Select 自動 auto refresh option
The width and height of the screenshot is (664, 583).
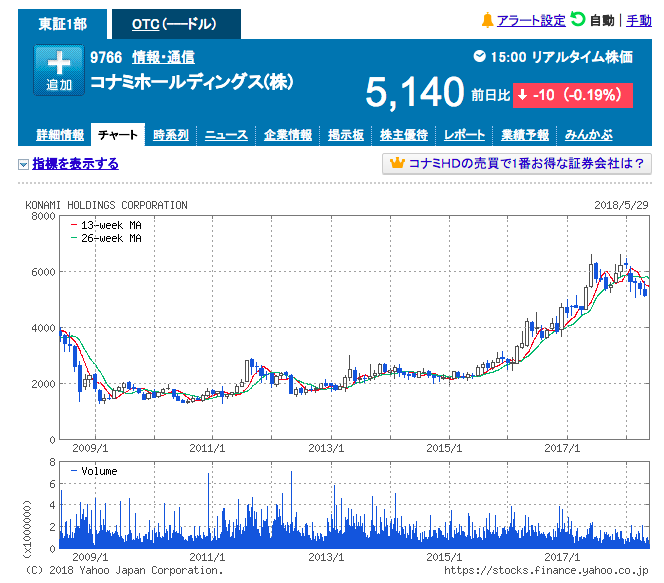click(x=602, y=20)
